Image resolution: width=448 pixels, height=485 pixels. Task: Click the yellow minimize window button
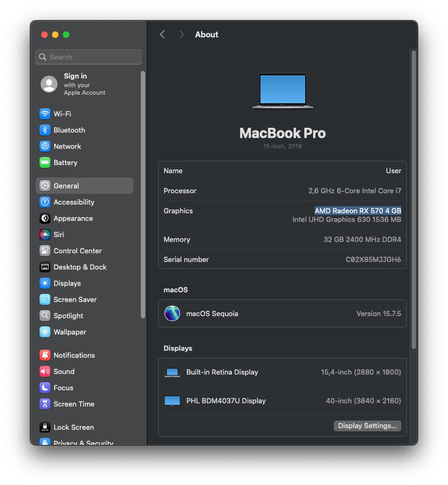click(x=55, y=35)
